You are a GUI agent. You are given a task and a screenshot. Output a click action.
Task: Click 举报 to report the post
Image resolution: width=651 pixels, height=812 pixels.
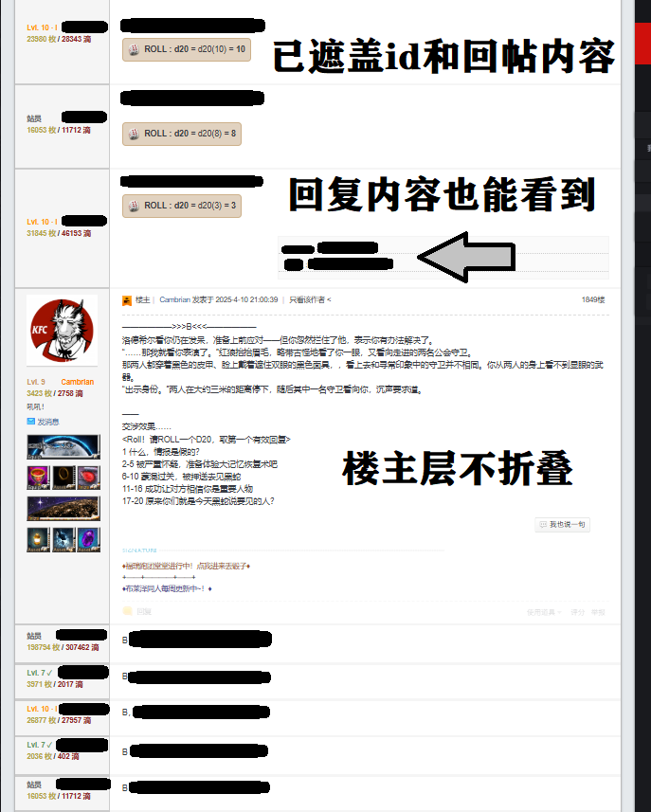tap(598, 612)
